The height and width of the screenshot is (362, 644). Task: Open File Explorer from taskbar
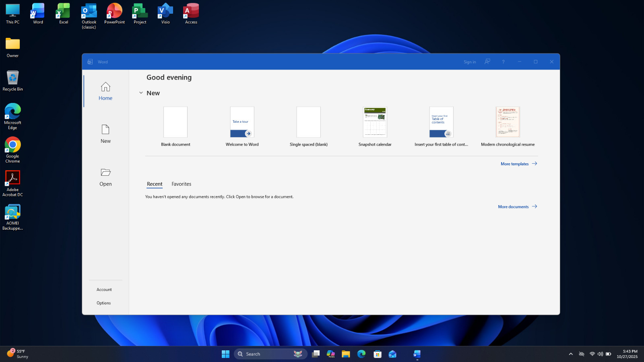346,354
